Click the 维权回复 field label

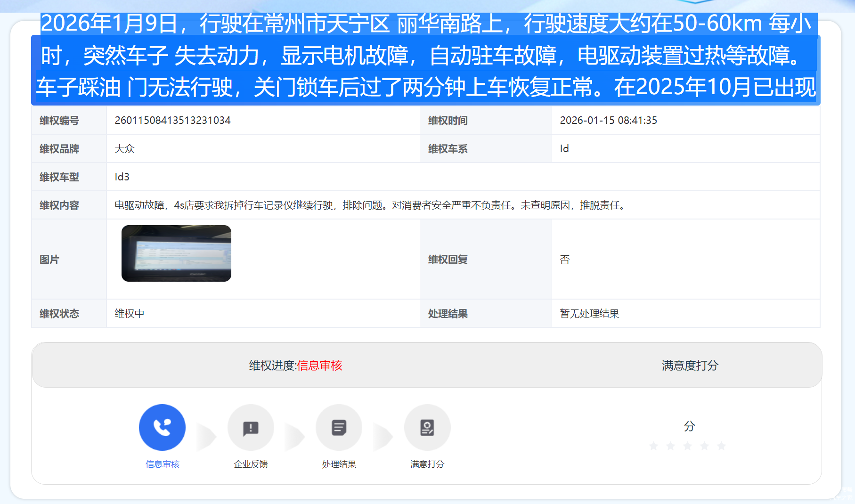[x=448, y=259]
